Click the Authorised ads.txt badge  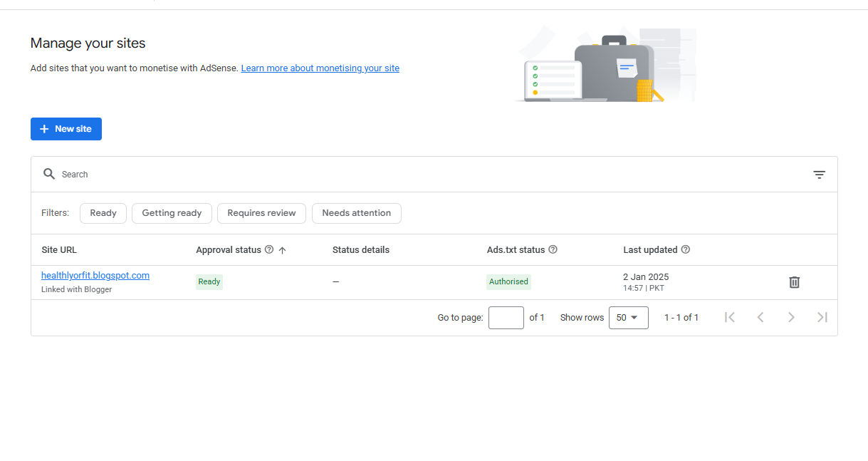pos(508,281)
